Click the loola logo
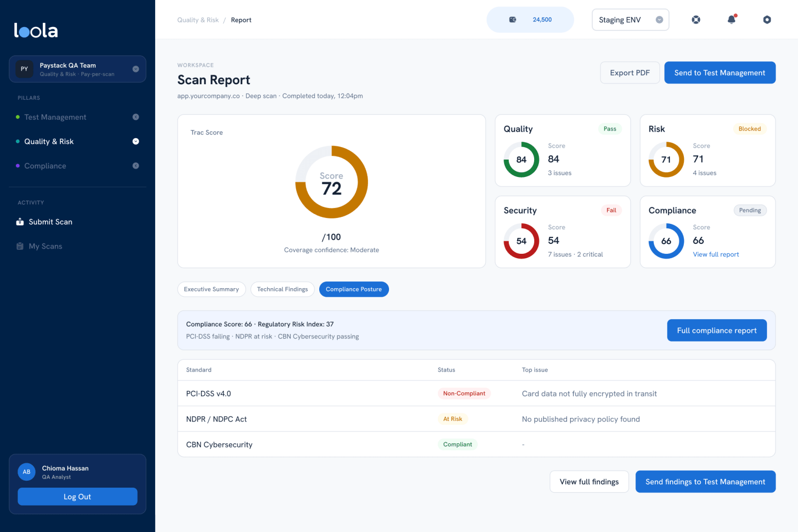 [x=36, y=30]
